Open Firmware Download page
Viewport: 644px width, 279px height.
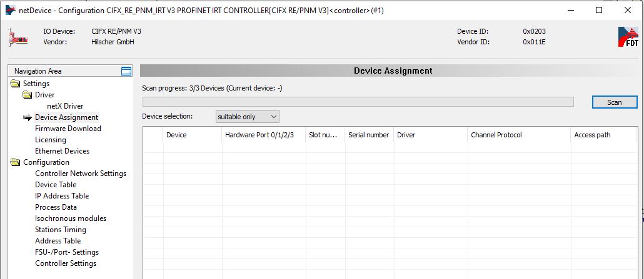click(x=68, y=129)
